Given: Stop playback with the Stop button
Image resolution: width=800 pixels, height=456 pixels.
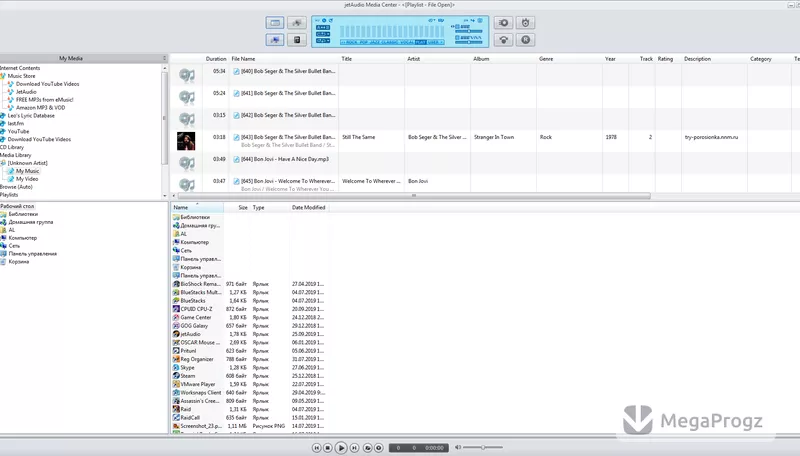Looking at the screenshot, I should click(x=328, y=448).
